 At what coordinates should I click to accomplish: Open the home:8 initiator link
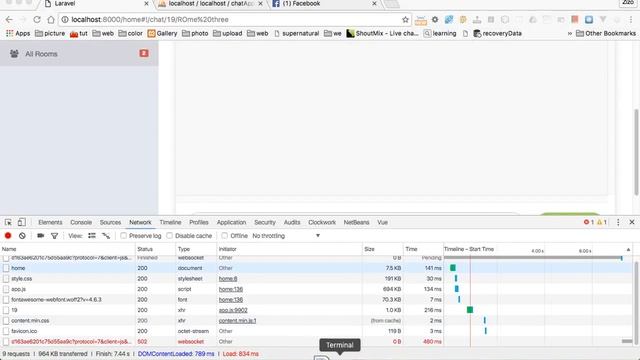(228, 279)
